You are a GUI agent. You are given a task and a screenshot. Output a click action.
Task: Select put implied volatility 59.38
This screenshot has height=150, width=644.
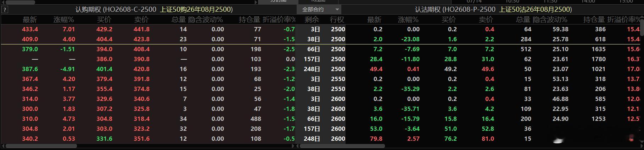coord(560,29)
